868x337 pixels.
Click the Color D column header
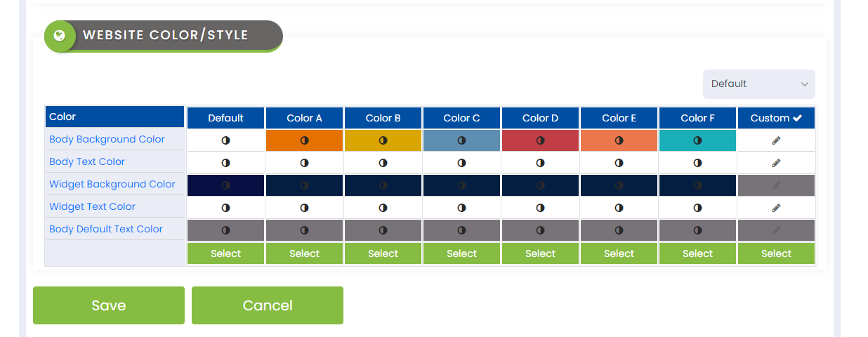click(x=540, y=118)
